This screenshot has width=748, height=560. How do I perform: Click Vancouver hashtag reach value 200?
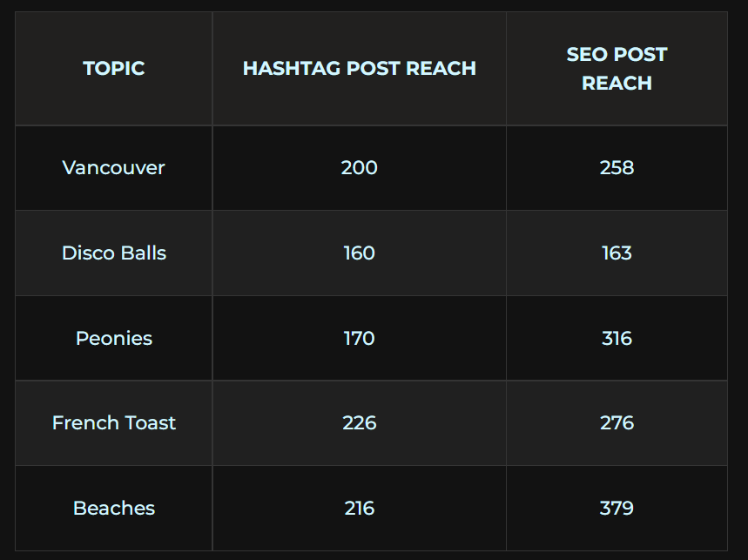point(360,168)
